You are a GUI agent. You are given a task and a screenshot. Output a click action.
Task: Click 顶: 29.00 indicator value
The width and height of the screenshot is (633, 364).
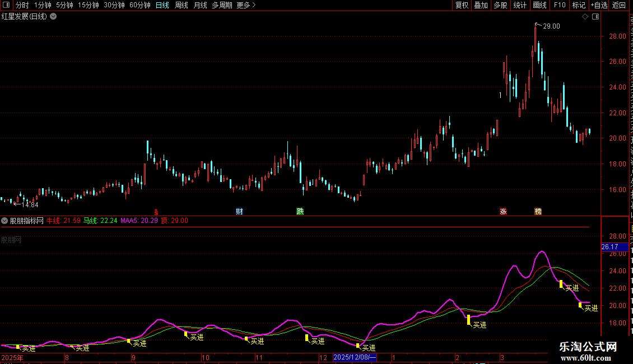pyautogui.click(x=174, y=221)
